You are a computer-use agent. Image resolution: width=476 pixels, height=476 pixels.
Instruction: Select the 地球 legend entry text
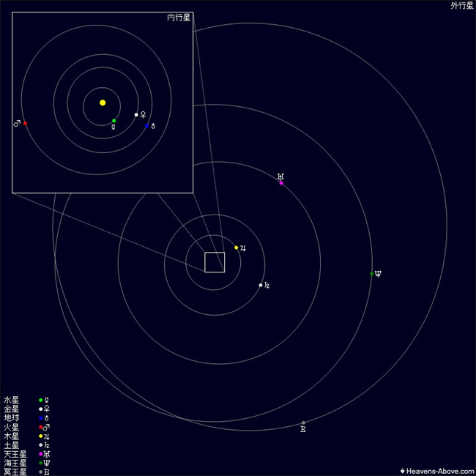[x=11, y=418]
